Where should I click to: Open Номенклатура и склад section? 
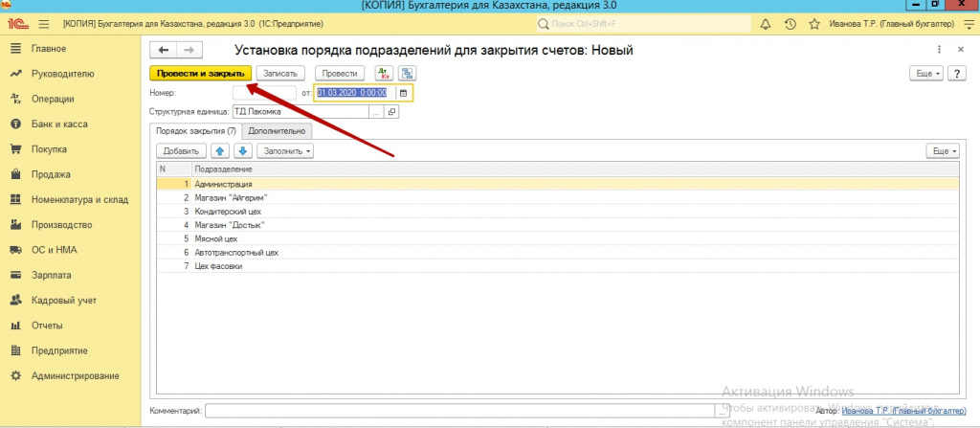[79, 199]
